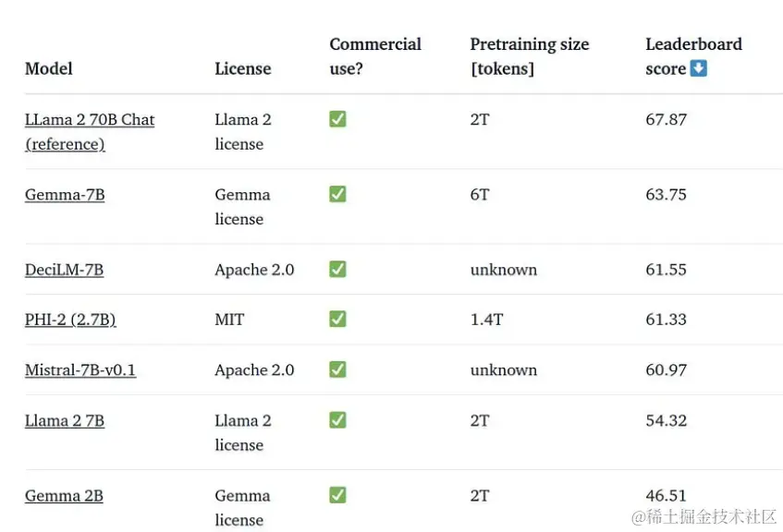Click the Pretraining size column header
This screenshot has height=532, width=783.
pyautogui.click(x=529, y=55)
